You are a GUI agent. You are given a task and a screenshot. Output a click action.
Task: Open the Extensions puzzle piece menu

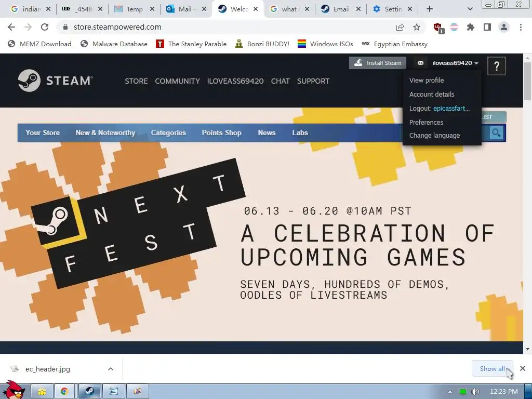tap(471, 27)
